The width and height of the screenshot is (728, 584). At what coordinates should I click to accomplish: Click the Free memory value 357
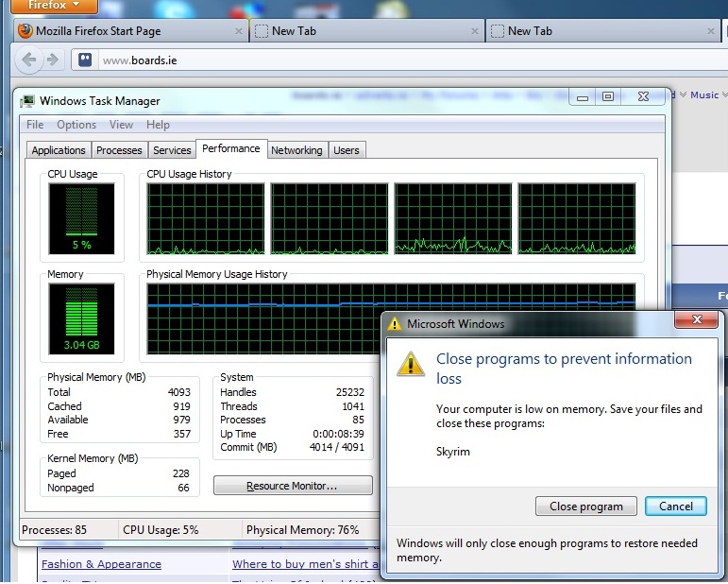[182, 434]
